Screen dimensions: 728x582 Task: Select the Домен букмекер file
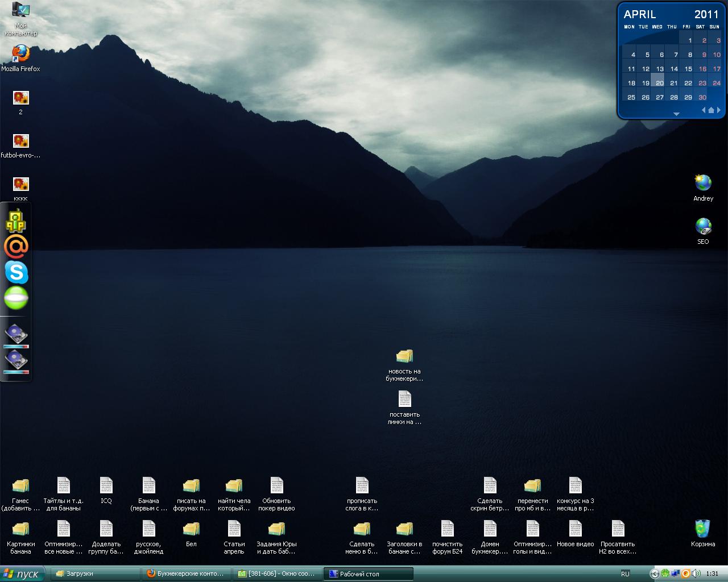pos(490,529)
